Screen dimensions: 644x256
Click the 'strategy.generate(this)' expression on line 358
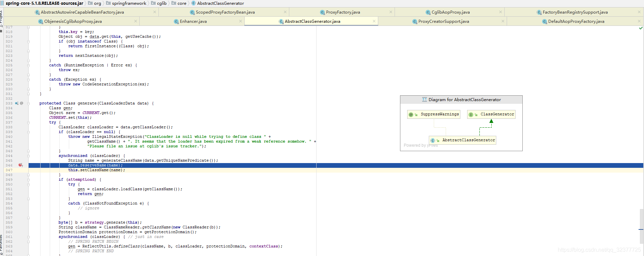(112, 223)
